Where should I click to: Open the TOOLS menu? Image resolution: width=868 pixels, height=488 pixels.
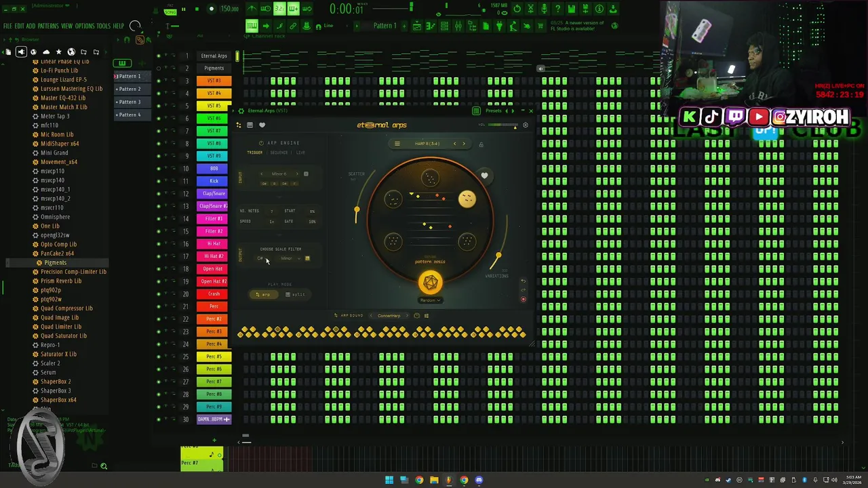[104, 26]
